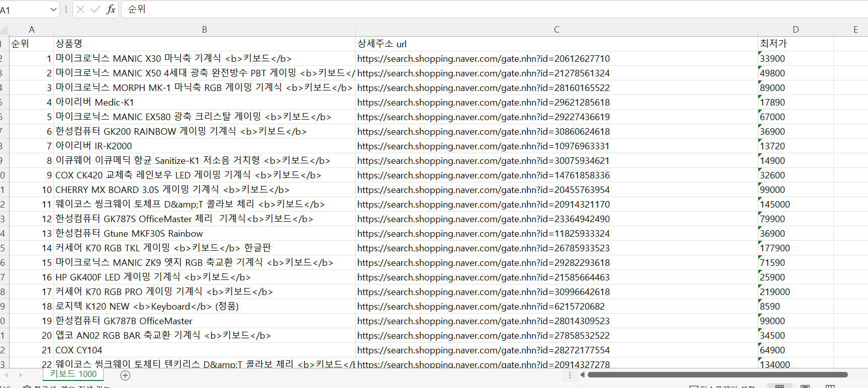The image size is (868, 388).
Task: Select the URL cell ending id=6215720682
Action: [557, 306]
